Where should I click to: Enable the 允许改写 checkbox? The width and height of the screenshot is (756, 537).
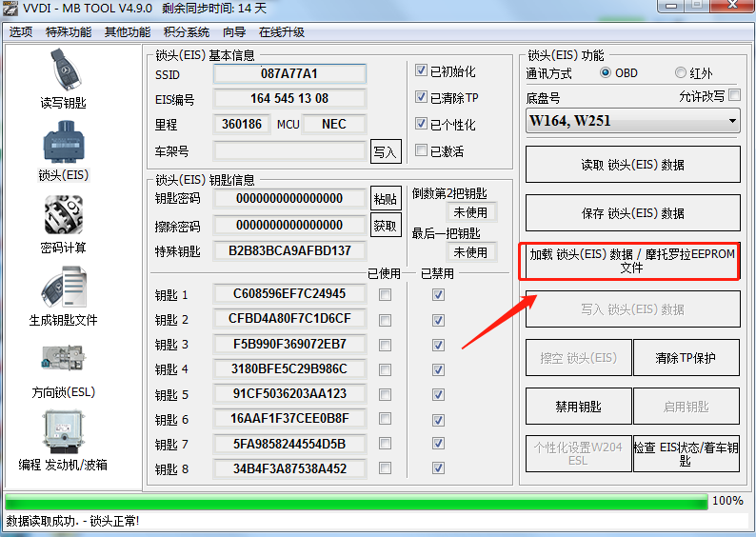click(734, 95)
